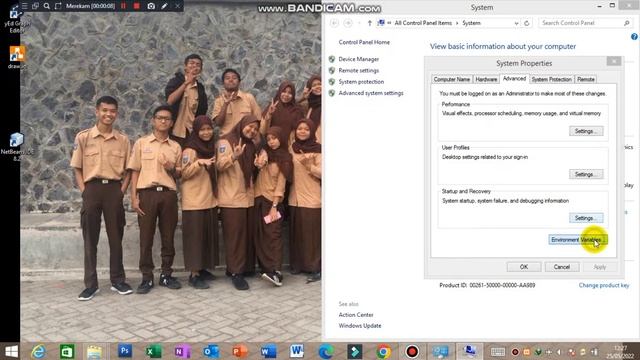Open the dark green Filmora icon on taskbar

coord(354,351)
